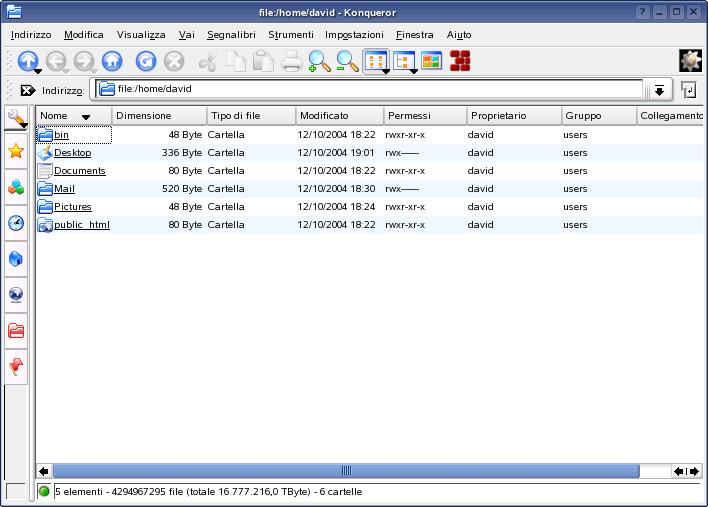Screen dimensions: 708x507
Task: Open red folder sidebar tab
Action: pyautogui.click(x=16, y=330)
